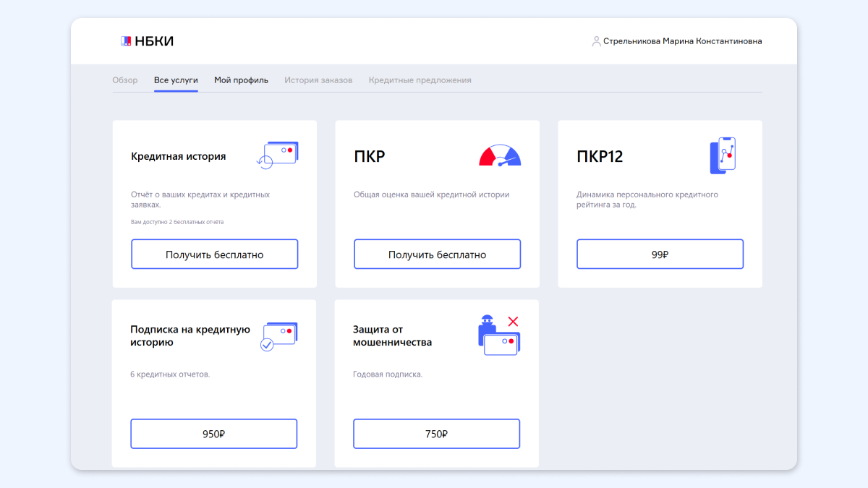
Task: Order fraud protection for 750₽
Action: (x=436, y=435)
